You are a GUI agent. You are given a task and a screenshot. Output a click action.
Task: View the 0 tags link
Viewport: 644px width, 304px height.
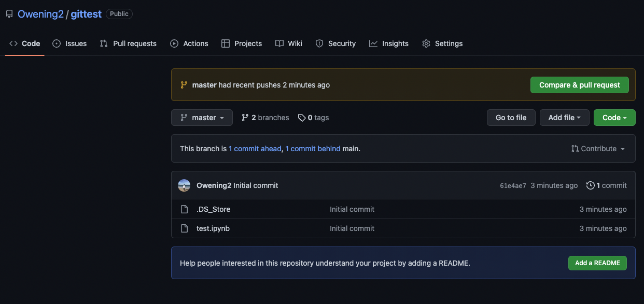pos(314,118)
